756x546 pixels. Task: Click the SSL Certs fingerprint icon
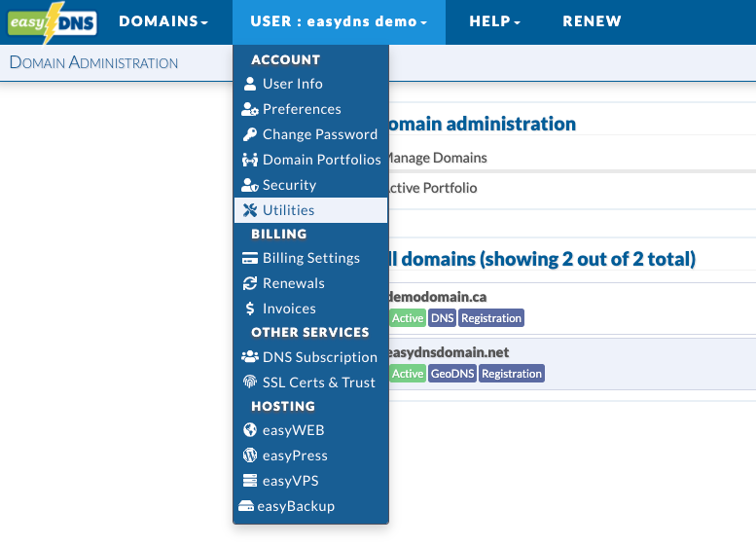pyautogui.click(x=250, y=382)
